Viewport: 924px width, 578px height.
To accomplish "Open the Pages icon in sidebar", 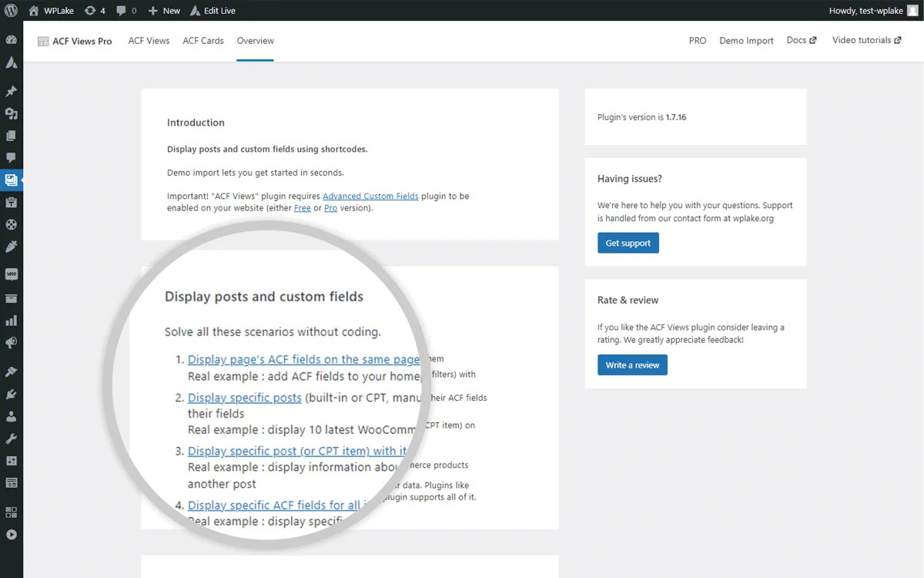I will (x=12, y=136).
